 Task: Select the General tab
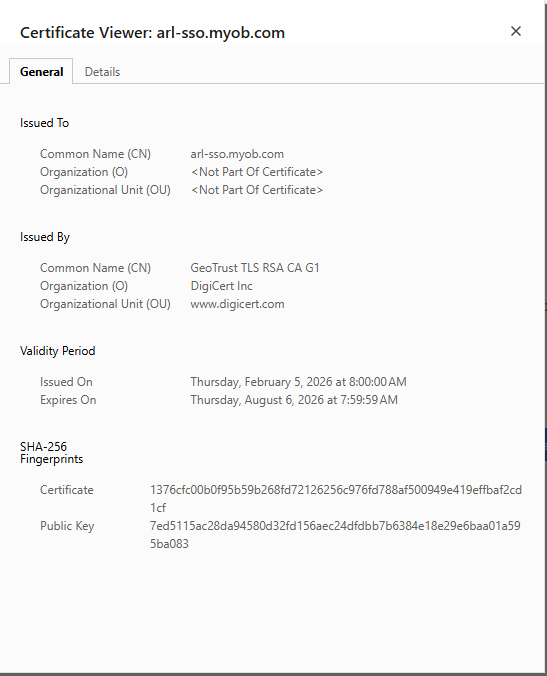41,72
